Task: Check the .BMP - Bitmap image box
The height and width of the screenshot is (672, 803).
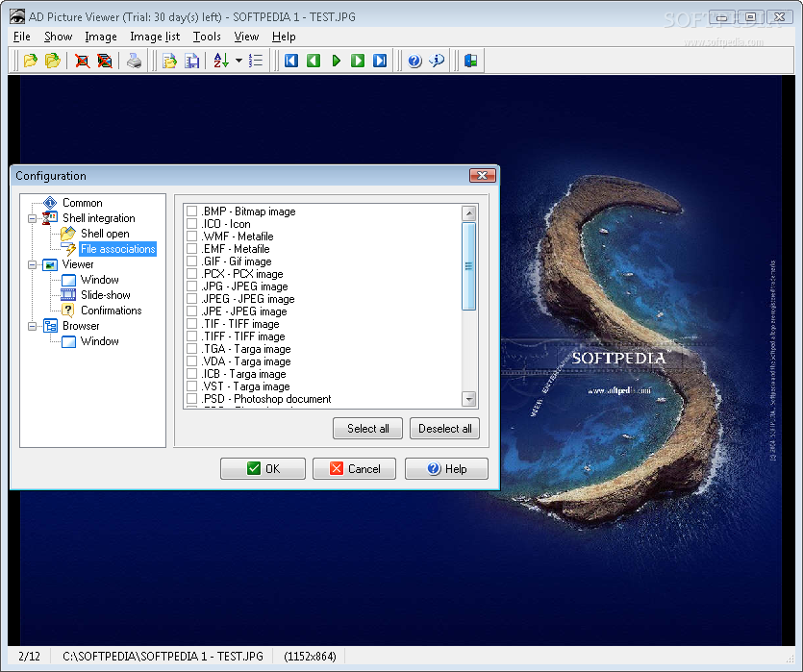Action: [x=192, y=212]
